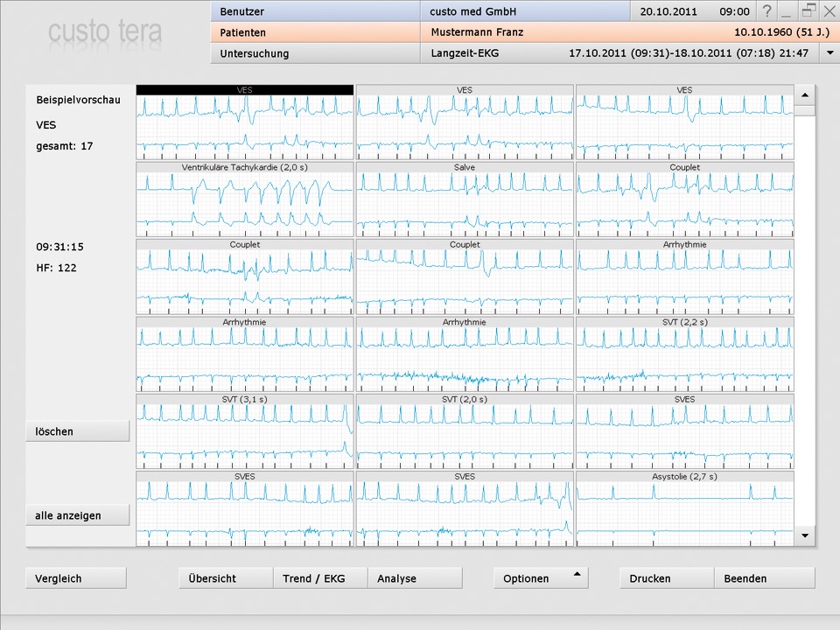The image size is (840, 630).
Task: Click the help question mark icon
Action: coord(767,11)
